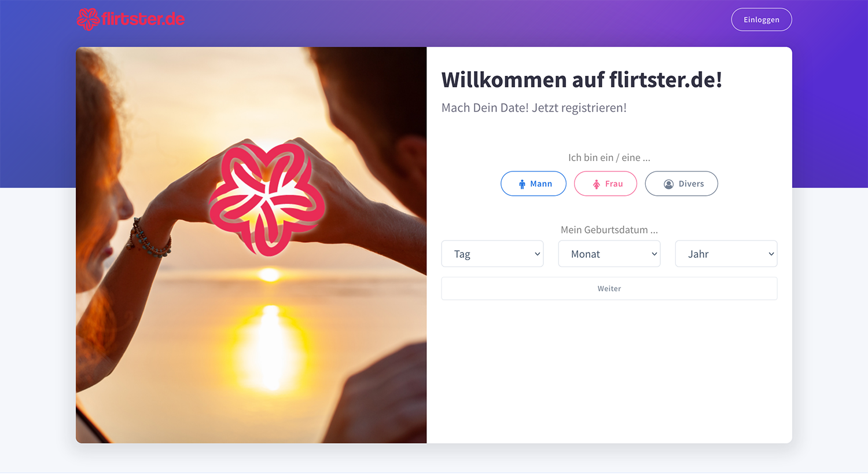The width and height of the screenshot is (868, 475).
Task: Continue with the Weiter button
Action: click(609, 288)
